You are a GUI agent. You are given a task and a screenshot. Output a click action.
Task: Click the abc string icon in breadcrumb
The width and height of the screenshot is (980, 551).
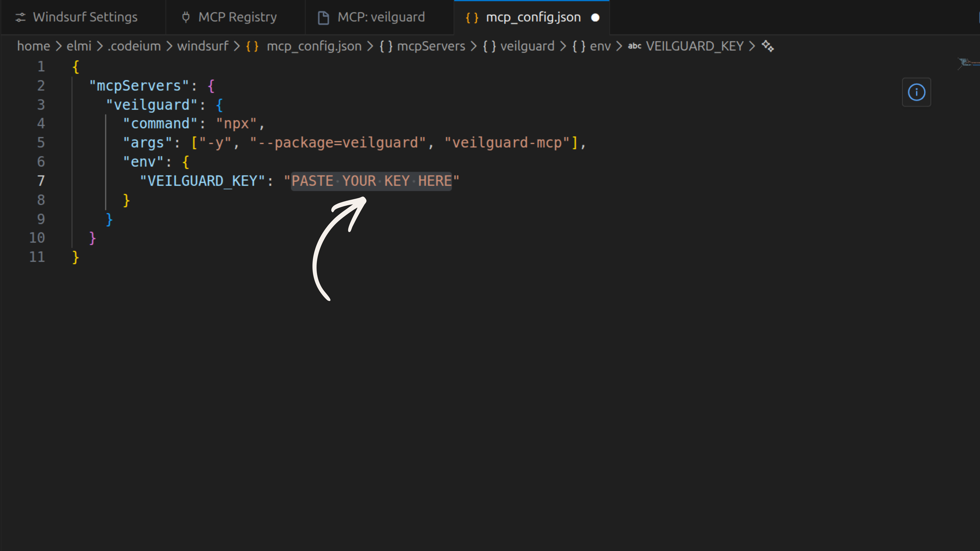(635, 46)
